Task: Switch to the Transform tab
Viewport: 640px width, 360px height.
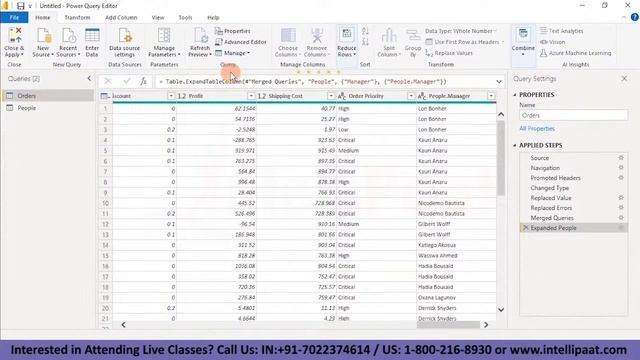Action: pyautogui.click(x=77, y=18)
